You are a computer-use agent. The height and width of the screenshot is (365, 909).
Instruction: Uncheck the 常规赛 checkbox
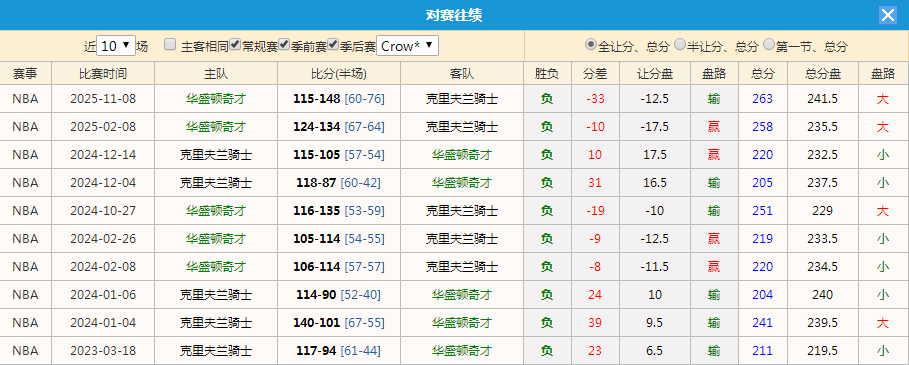[x=235, y=45]
